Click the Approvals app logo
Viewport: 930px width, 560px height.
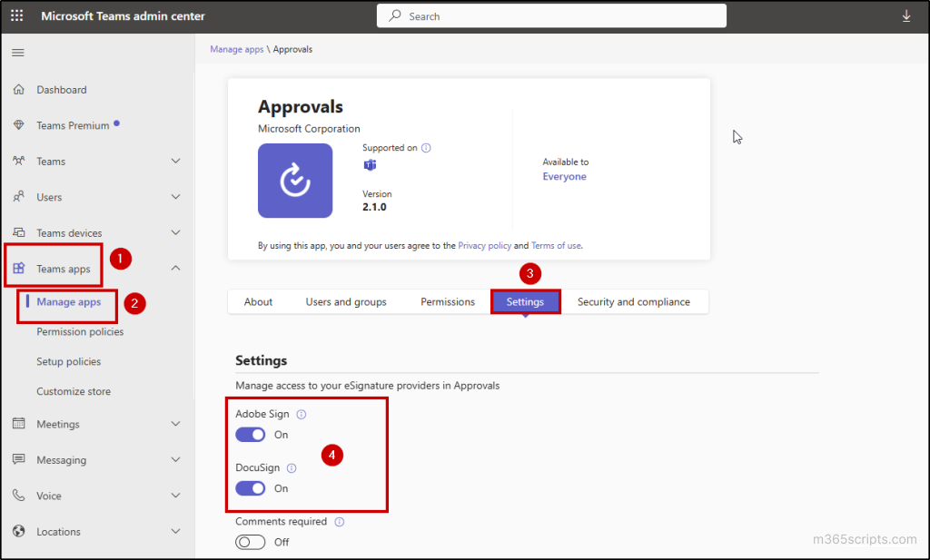[x=295, y=181]
